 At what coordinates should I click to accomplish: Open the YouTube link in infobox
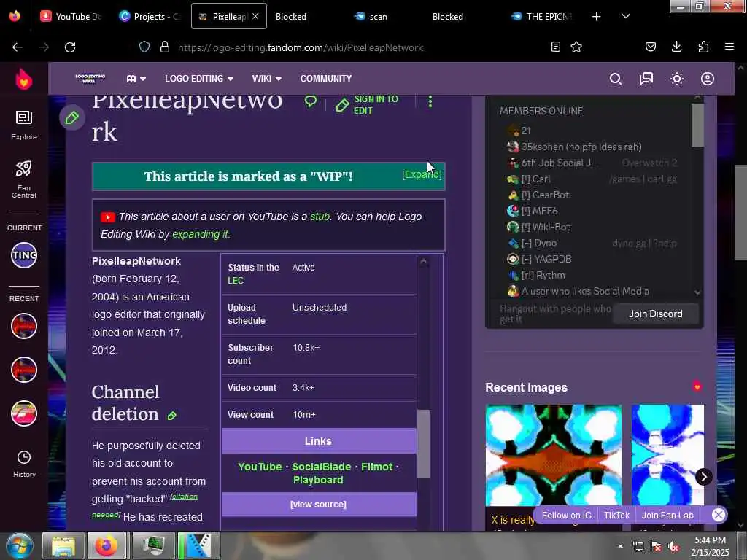click(x=260, y=467)
